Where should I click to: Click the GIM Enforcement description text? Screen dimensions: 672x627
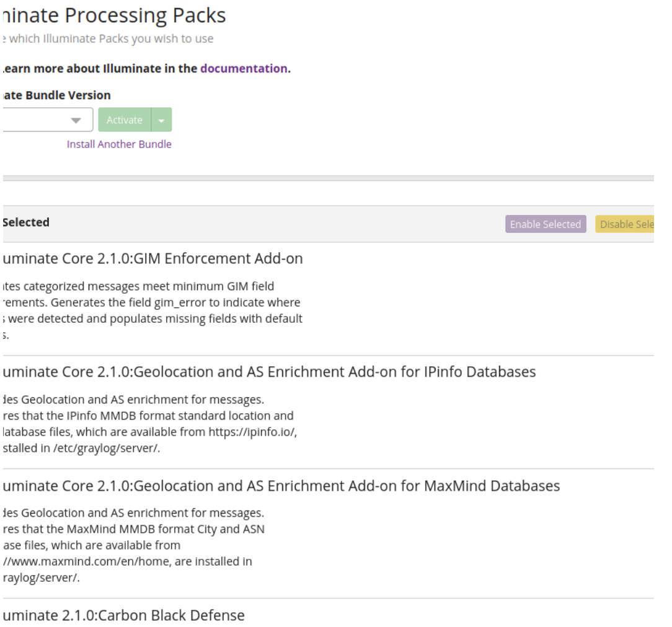coord(152,310)
